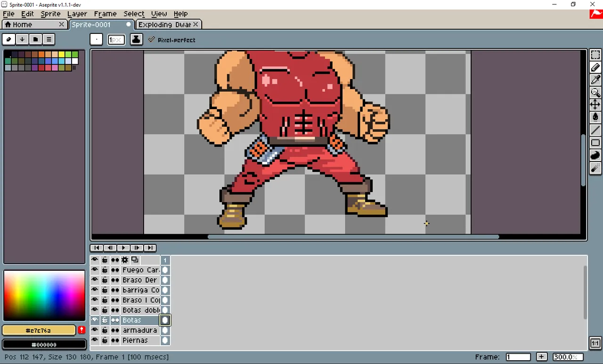Click the Frame number input field
Viewport: 603px width, 364px height.
[x=518, y=357]
